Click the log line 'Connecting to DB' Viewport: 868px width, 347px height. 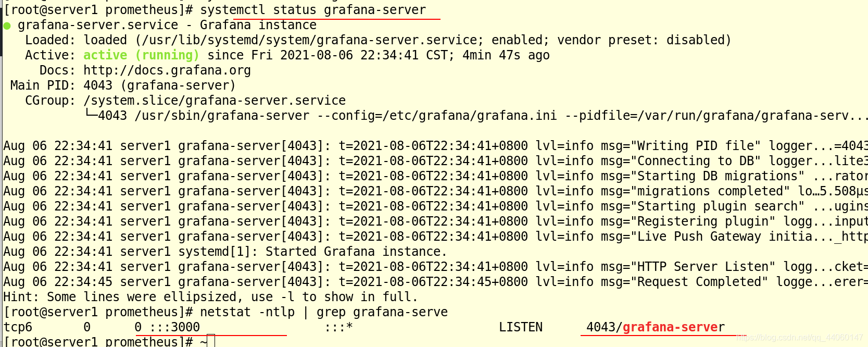(435, 161)
